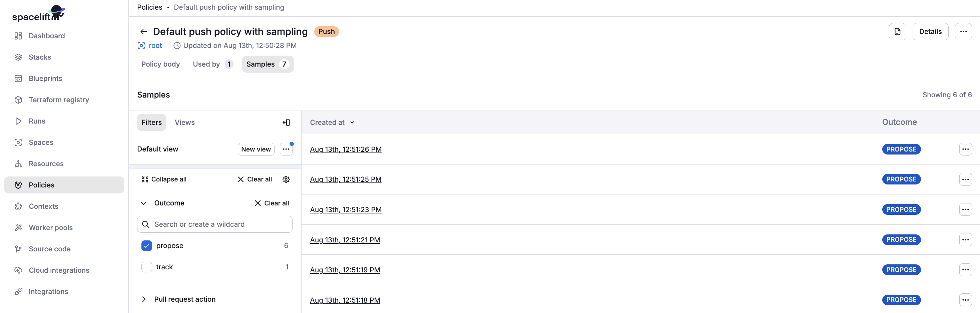Click the Details button
This screenshot has height=313, width=980.
coord(930,32)
